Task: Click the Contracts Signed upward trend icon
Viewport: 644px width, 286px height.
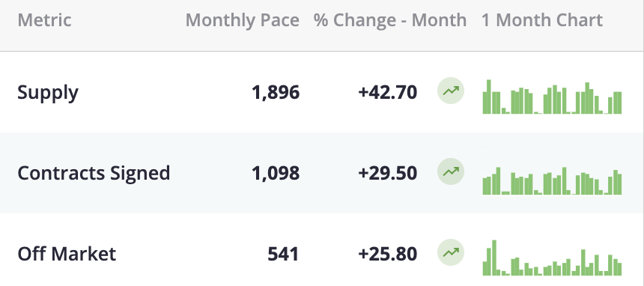Action: 451,171
